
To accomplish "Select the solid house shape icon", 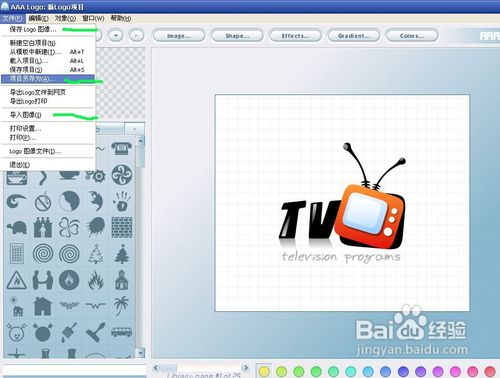I will point(43,306).
